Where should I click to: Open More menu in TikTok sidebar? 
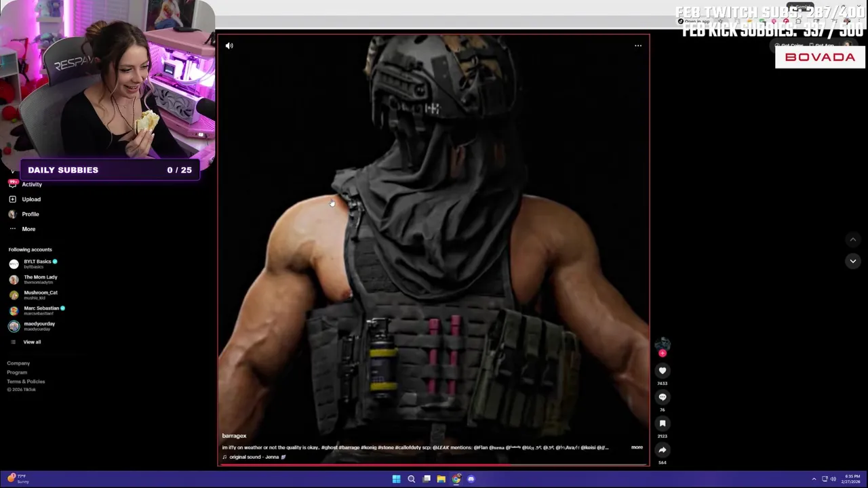coord(22,229)
